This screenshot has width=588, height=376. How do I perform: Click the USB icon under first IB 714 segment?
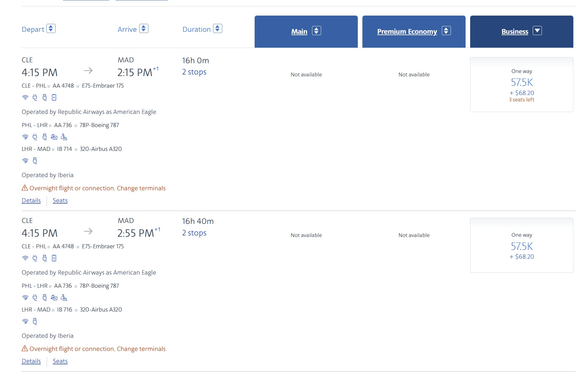coord(35,161)
